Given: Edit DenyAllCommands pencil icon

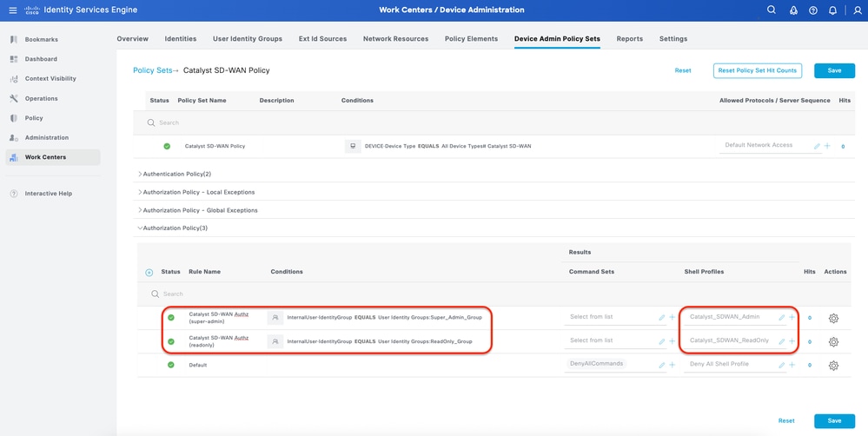Looking at the screenshot, I should point(662,365).
